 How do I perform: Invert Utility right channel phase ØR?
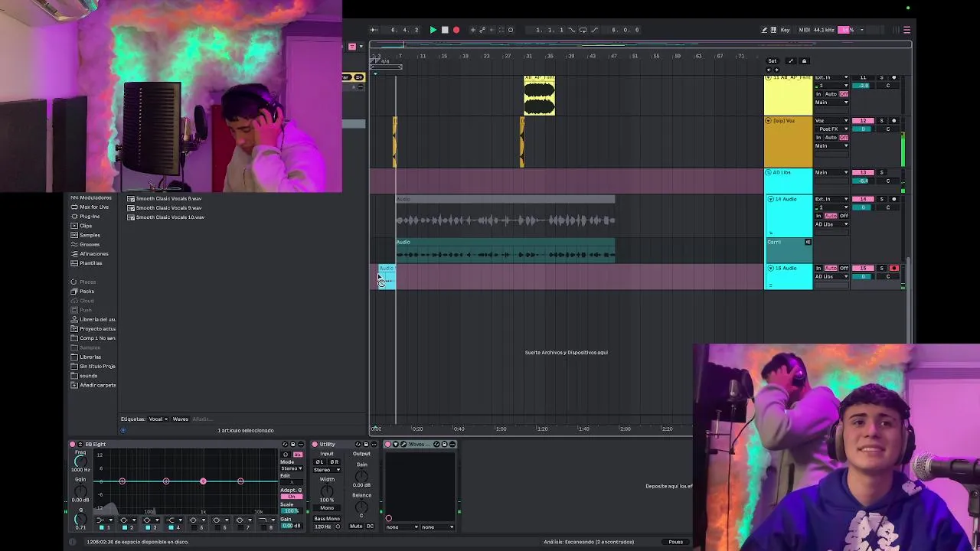(x=334, y=461)
